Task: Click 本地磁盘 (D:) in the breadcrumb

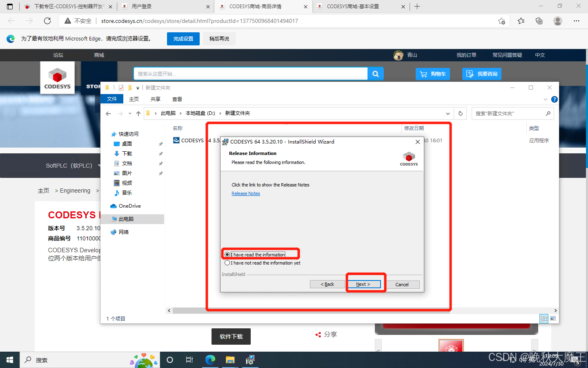Action: point(200,113)
